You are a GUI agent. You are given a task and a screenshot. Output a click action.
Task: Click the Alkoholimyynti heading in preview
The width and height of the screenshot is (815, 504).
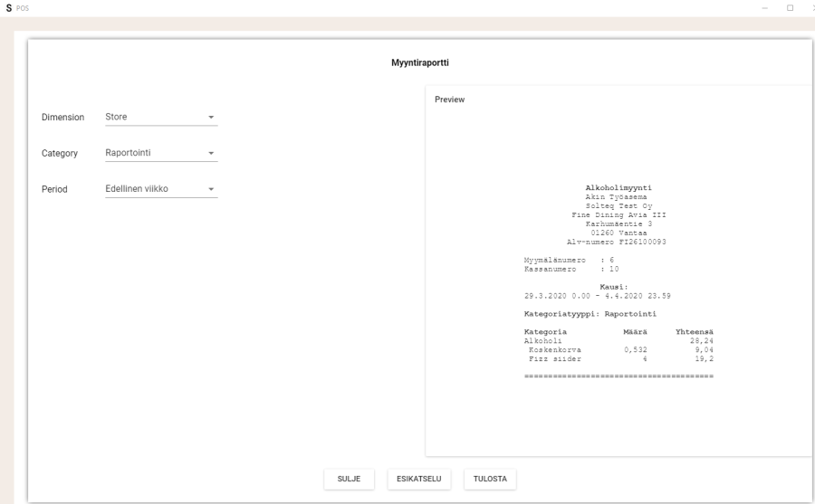tap(618, 188)
